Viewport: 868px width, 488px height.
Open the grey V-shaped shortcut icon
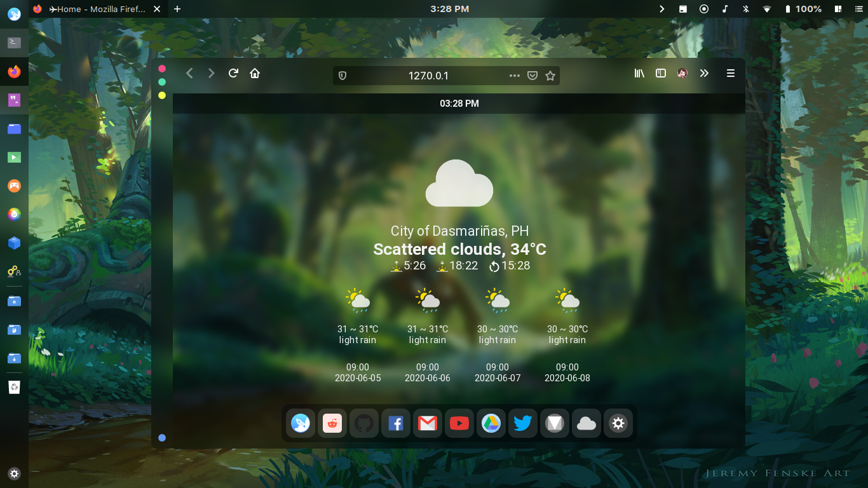coord(555,423)
